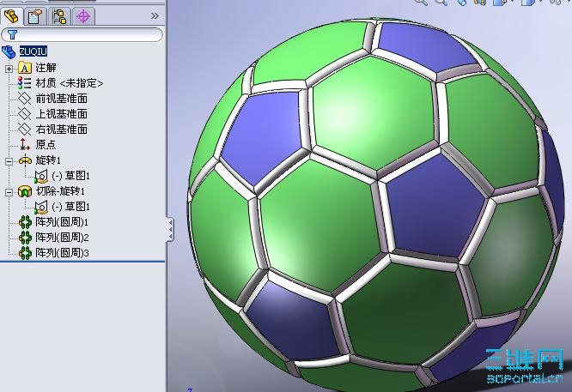Collapse the 切除-旋转1 feature node

[9, 192]
